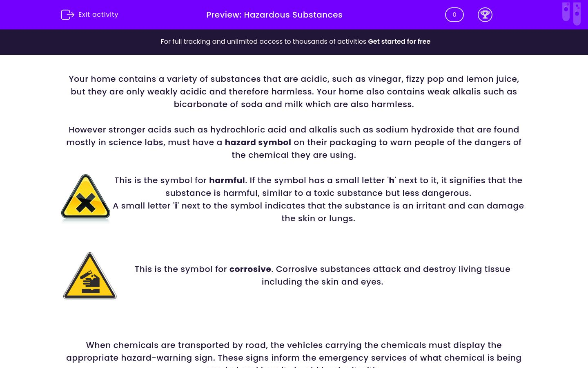Viewport: 588px width, 368px height.
Task: Click the bold hazard symbol text
Action: point(258,142)
